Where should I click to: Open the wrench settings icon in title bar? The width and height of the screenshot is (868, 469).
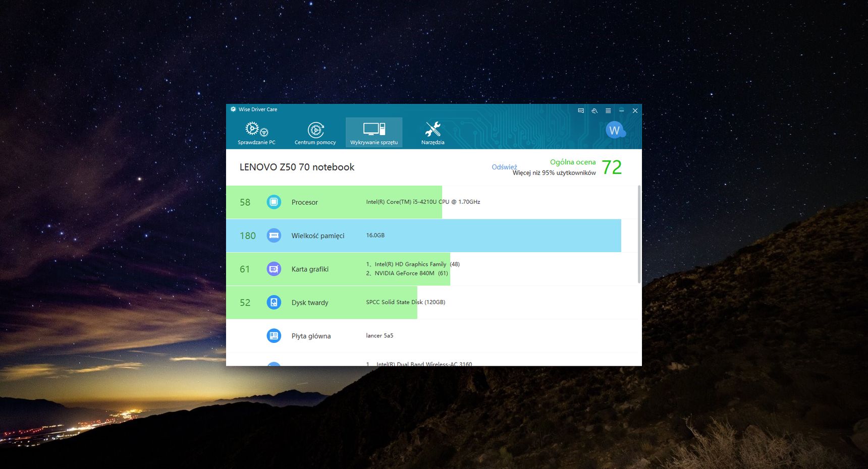tap(594, 110)
